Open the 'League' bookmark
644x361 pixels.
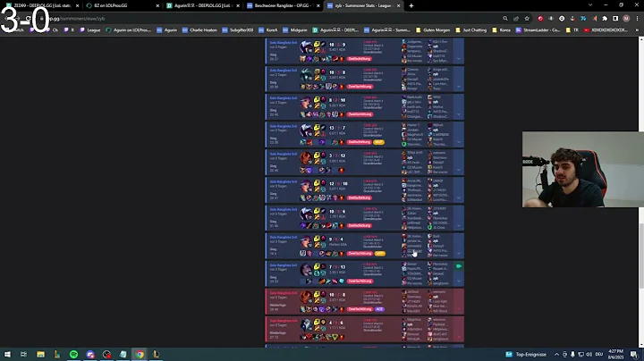[x=90, y=30]
